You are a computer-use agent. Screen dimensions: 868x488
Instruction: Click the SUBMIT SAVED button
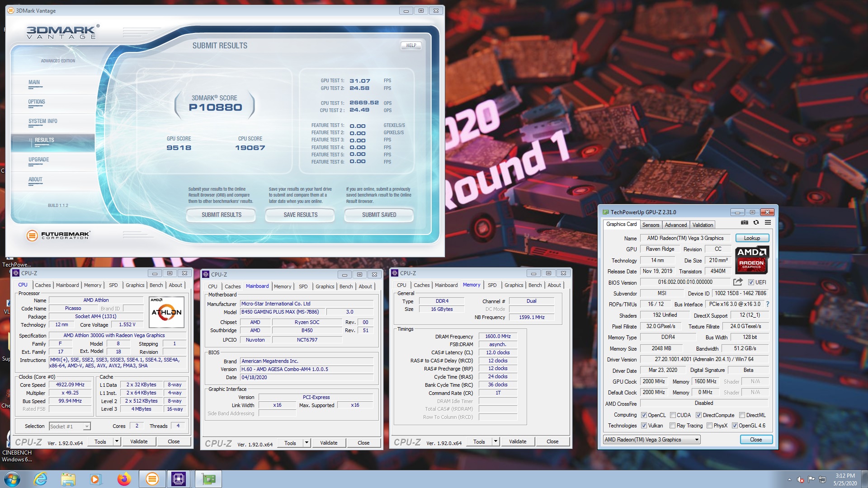click(x=379, y=215)
